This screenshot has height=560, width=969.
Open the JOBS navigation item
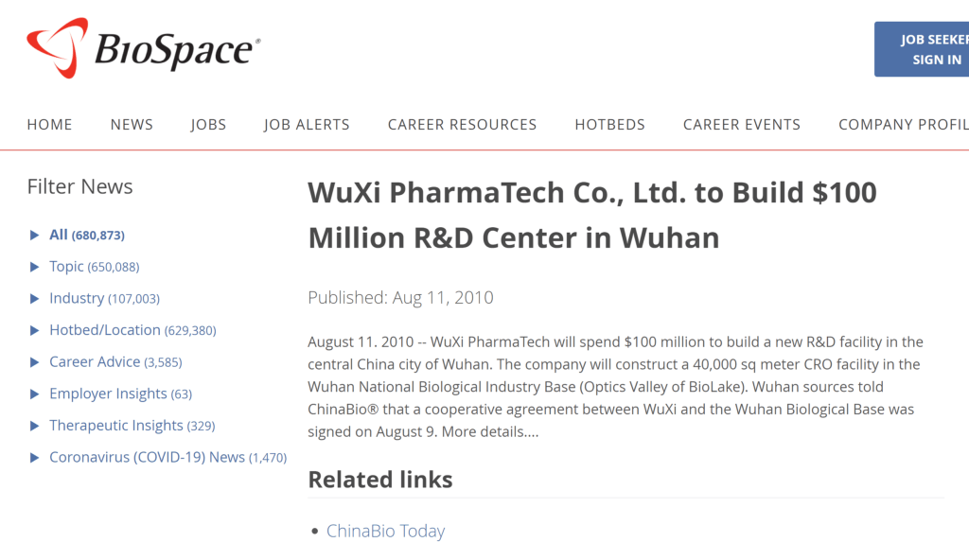point(208,125)
